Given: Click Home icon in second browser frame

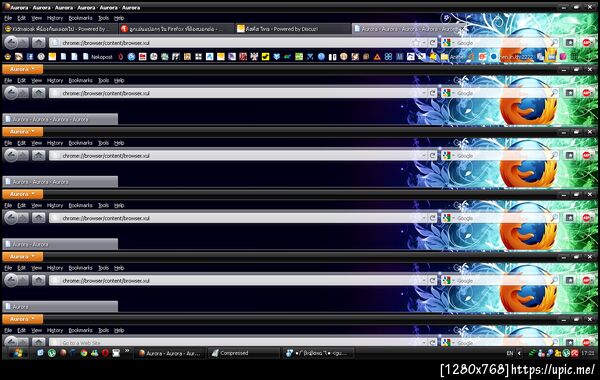Looking at the screenshot, I should tap(38, 93).
